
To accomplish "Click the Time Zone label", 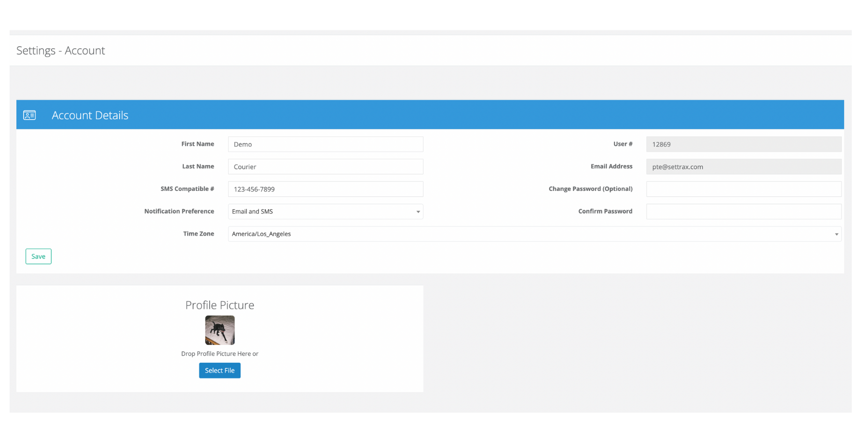I will [199, 233].
